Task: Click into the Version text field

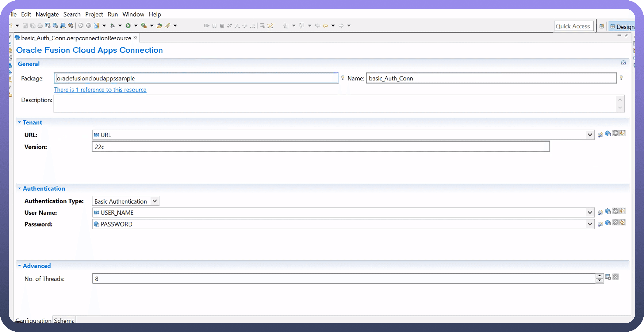Action: [x=320, y=147]
